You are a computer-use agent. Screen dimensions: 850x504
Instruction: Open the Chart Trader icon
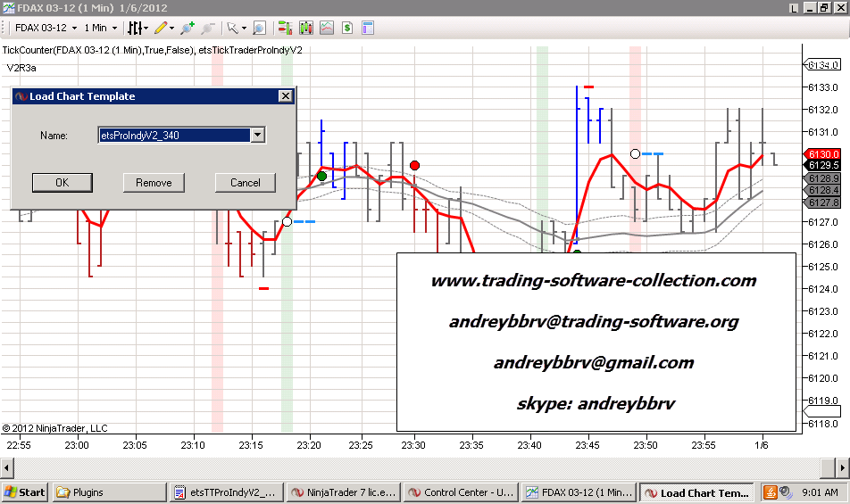(284, 28)
